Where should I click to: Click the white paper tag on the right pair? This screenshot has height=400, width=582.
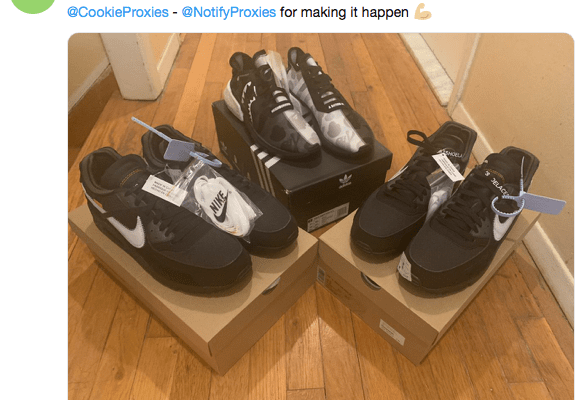(x=448, y=166)
